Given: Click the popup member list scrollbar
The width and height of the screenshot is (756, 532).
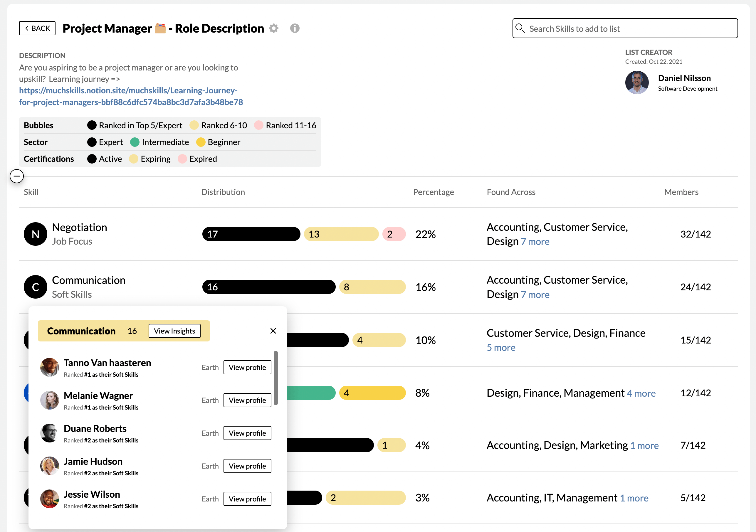Looking at the screenshot, I should (x=275, y=378).
